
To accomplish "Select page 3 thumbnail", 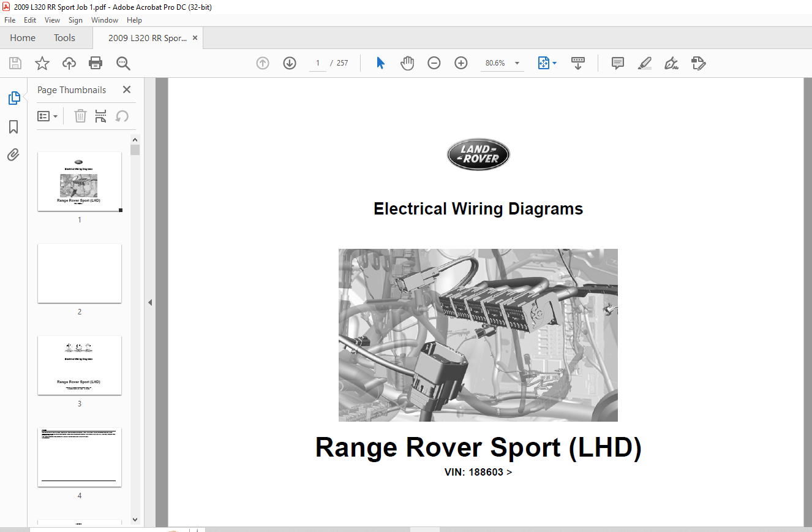I will pos(80,365).
